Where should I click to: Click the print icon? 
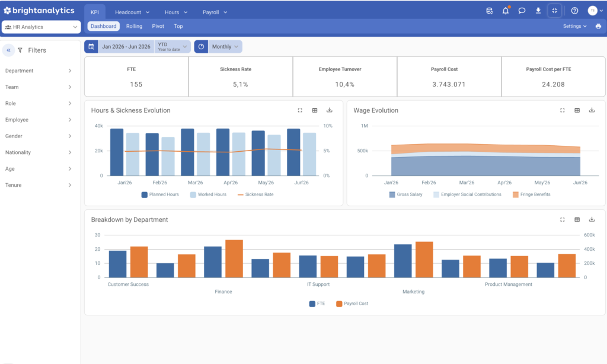(x=598, y=26)
